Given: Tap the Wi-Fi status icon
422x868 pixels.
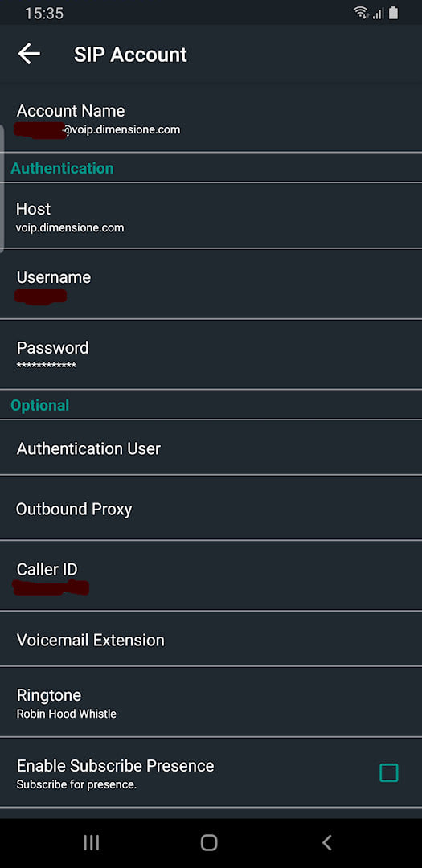Looking at the screenshot, I should tap(361, 13).
